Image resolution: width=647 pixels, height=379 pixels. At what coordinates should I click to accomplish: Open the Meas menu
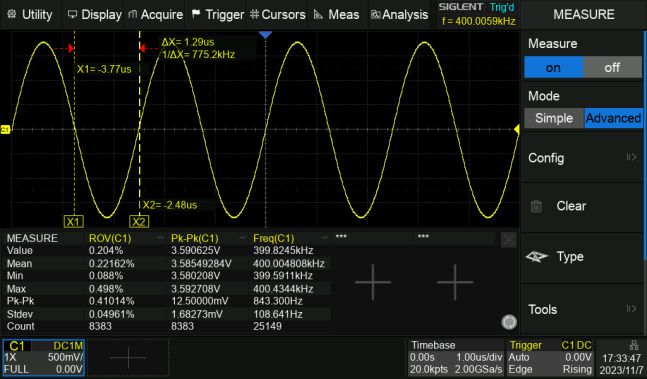point(336,14)
